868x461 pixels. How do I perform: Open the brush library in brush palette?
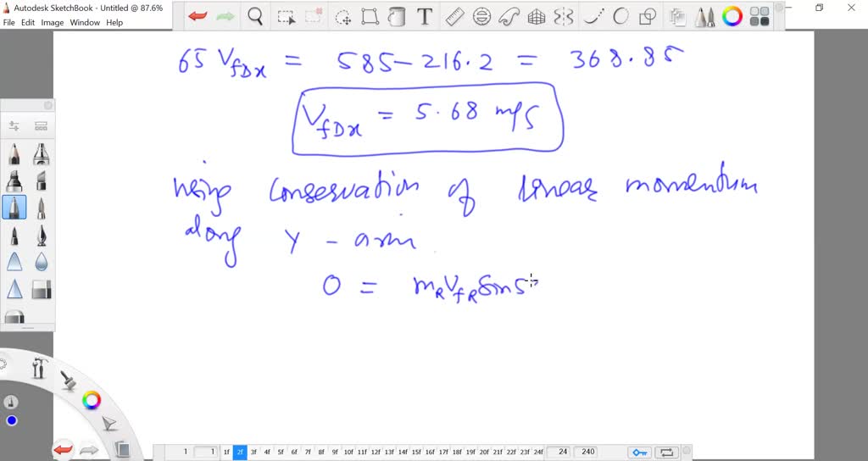pyautogui.click(x=41, y=126)
